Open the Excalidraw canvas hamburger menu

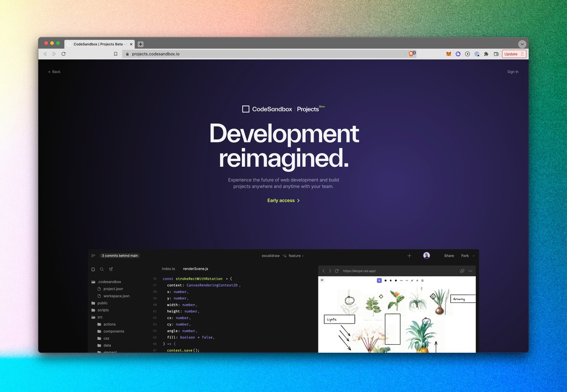point(322,280)
